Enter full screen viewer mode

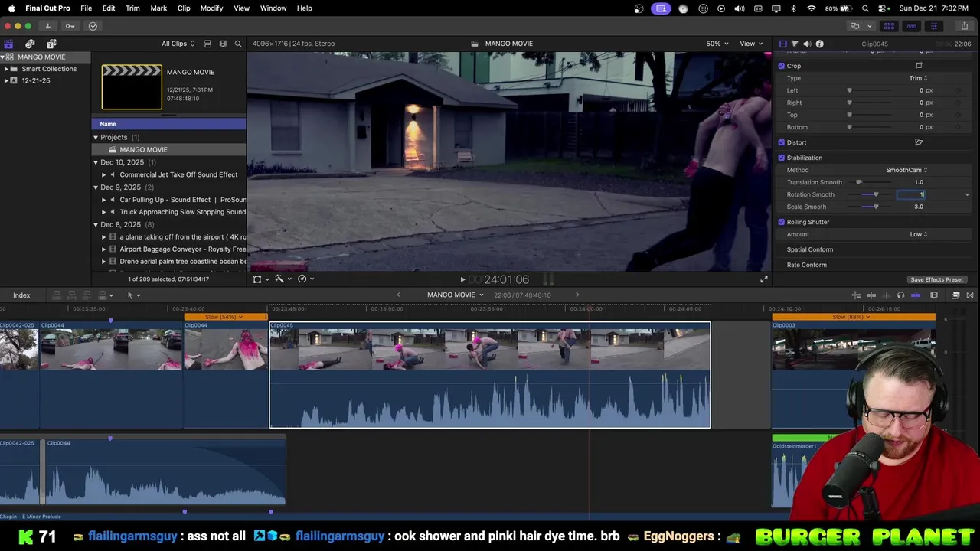tap(763, 279)
